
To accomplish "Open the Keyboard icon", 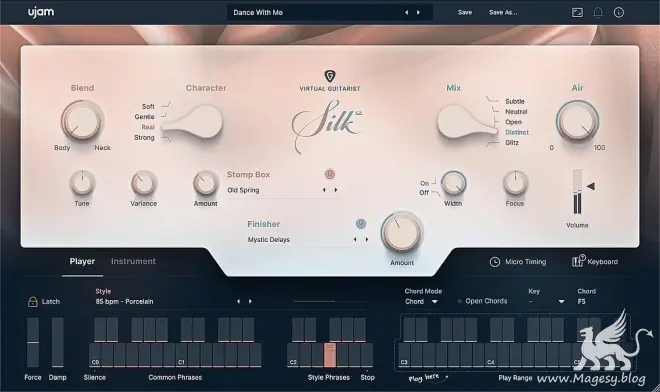I will click(x=578, y=261).
